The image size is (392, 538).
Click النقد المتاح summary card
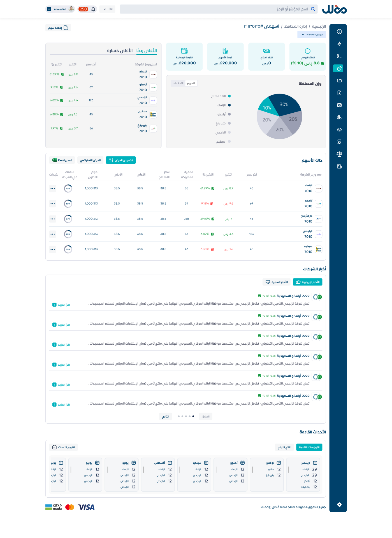point(266,57)
